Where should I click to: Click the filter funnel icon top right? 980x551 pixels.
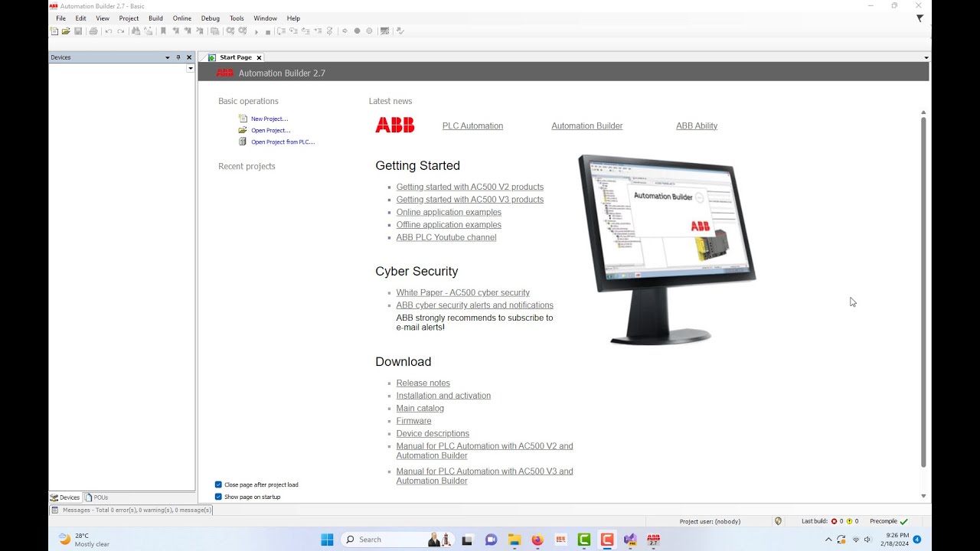pos(920,18)
